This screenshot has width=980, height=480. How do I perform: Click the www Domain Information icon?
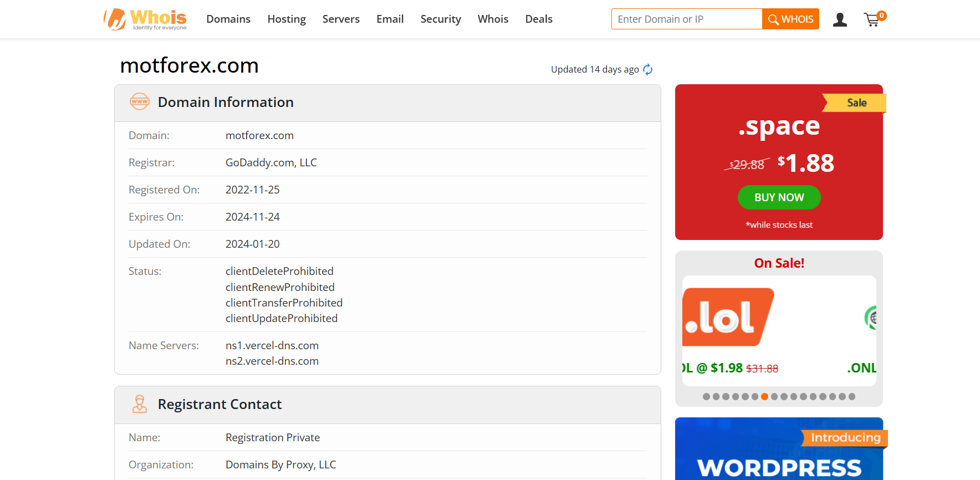(x=140, y=102)
